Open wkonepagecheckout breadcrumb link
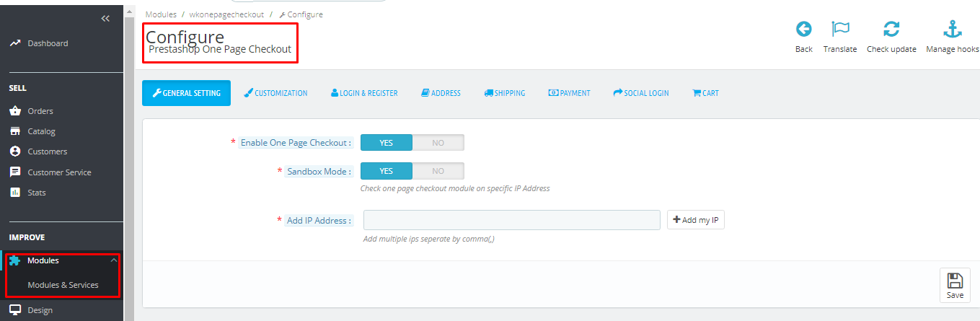Viewport: 980px width, 321px height. tap(226, 14)
